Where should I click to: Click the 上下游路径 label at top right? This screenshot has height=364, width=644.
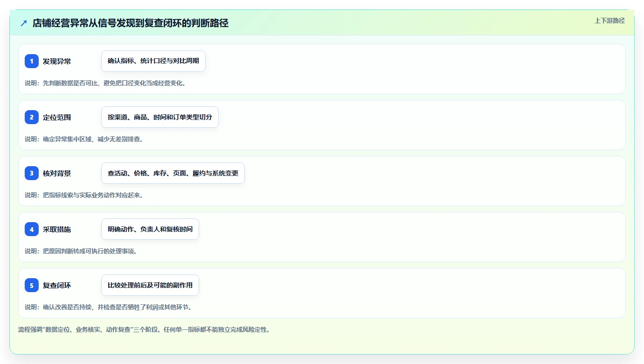point(609,21)
